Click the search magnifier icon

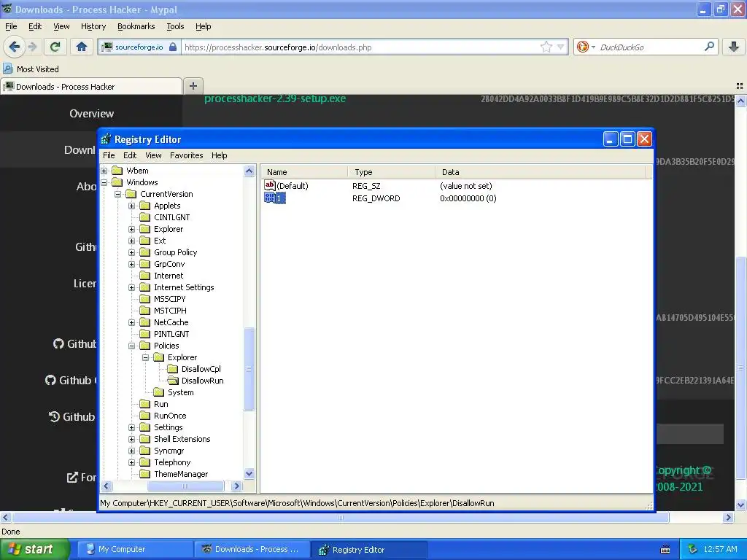click(709, 47)
